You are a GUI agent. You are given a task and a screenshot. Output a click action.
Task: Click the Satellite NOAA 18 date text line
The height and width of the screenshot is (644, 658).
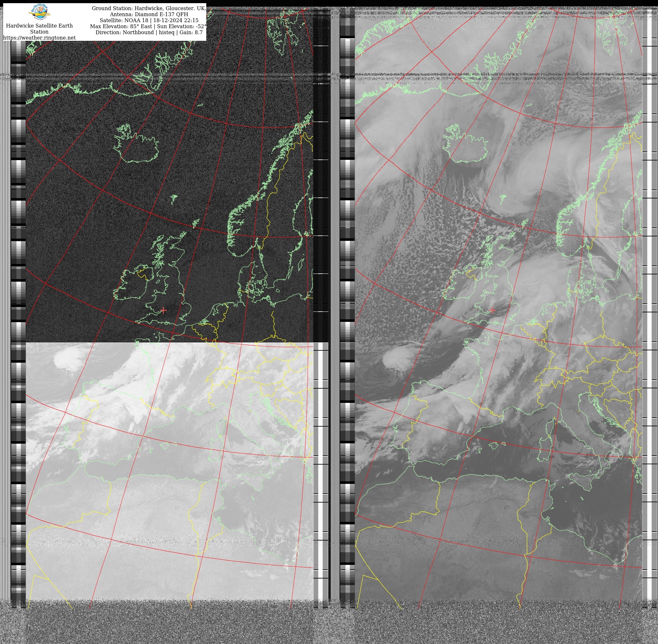point(149,20)
